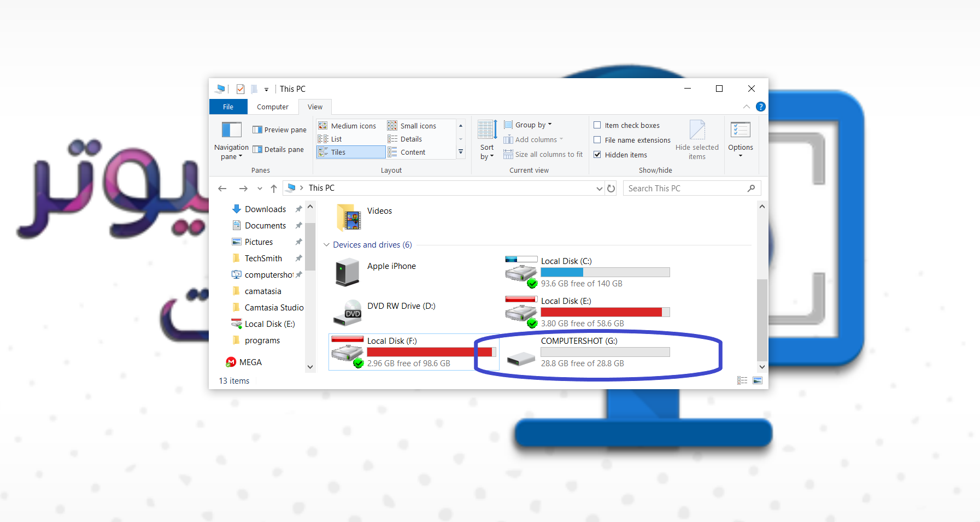Collapse Devices and drives group
980x522 pixels.
tap(326, 245)
